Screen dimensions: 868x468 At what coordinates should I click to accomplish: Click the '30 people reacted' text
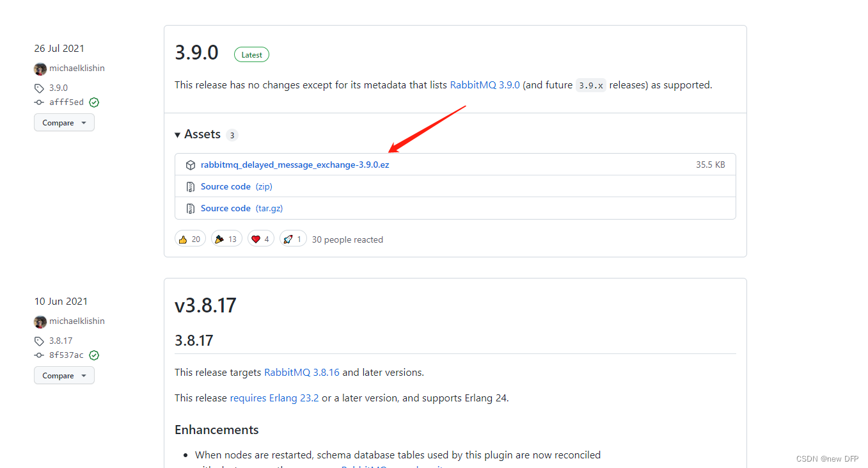coord(347,240)
